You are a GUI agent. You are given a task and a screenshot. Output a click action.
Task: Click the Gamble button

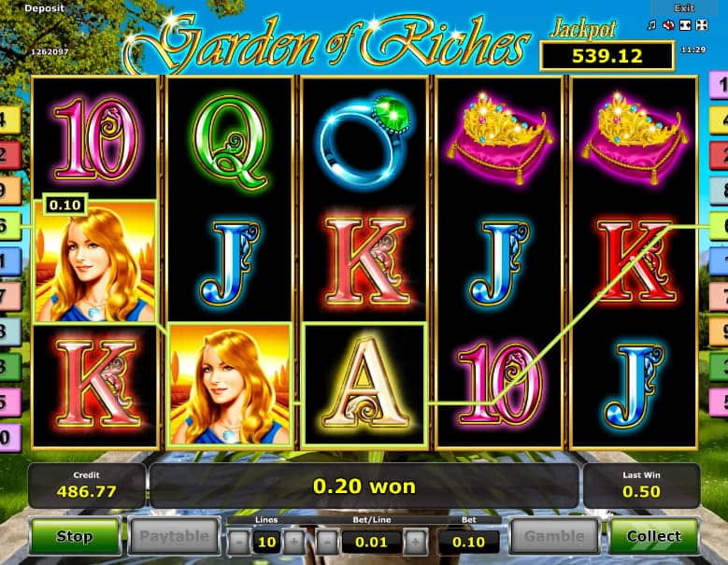point(554,536)
